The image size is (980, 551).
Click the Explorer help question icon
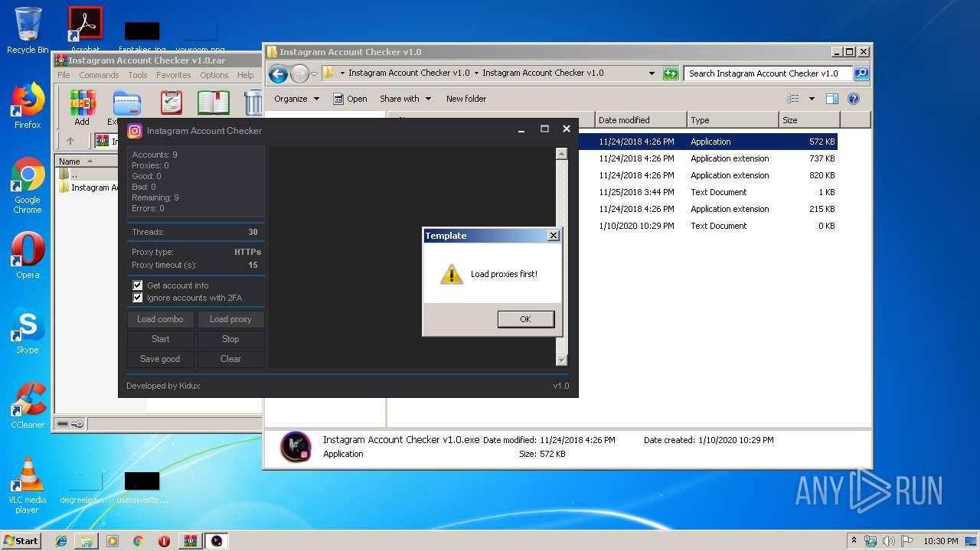pos(854,99)
